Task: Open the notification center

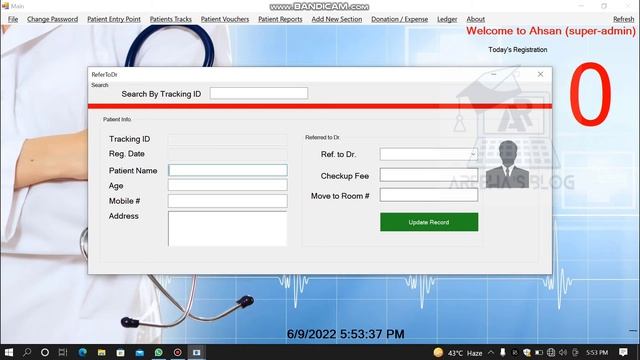Action: tap(623, 353)
